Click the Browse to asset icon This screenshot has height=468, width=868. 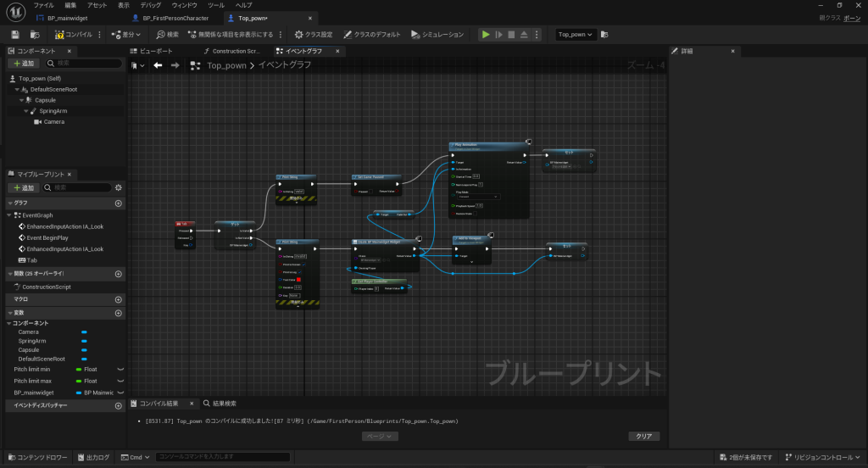click(35, 35)
